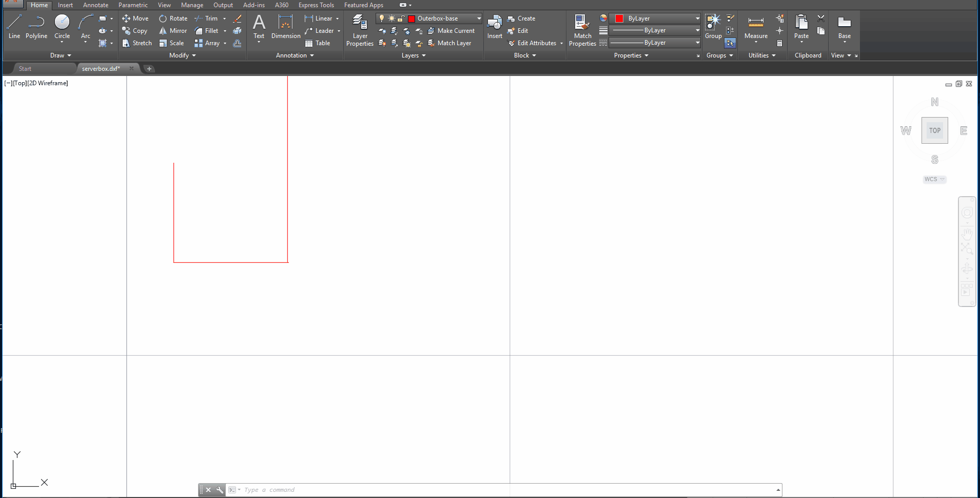Click the Explode tool icon
980x498 pixels.
tap(237, 31)
